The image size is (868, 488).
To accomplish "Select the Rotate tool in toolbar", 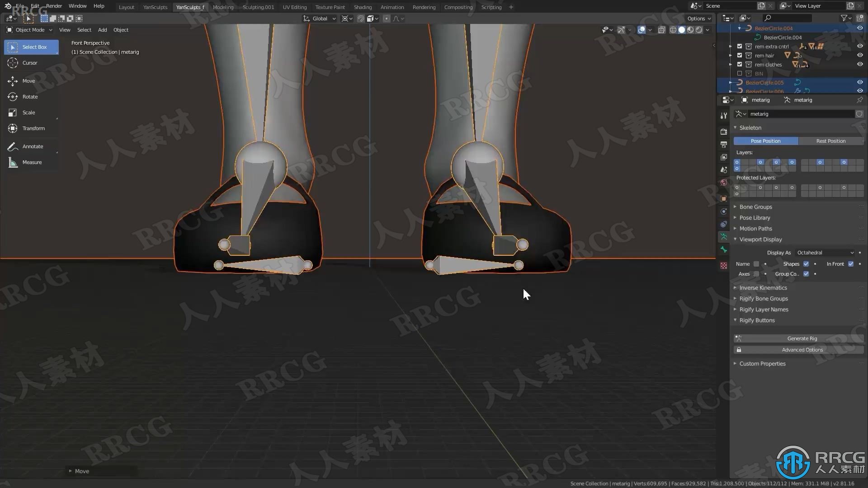I will 30,96.
